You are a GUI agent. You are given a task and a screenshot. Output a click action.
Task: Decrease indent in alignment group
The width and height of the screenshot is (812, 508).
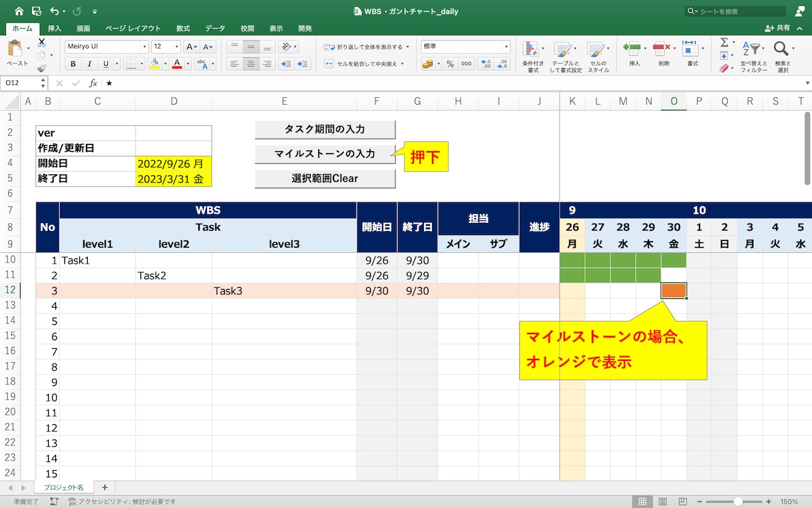click(286, 64)
